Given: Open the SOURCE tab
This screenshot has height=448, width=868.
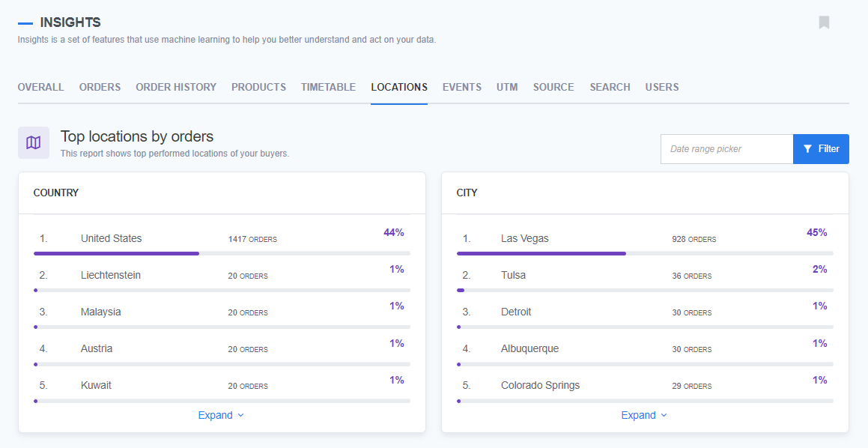Looking at the screenshot, I should [553, 87].
